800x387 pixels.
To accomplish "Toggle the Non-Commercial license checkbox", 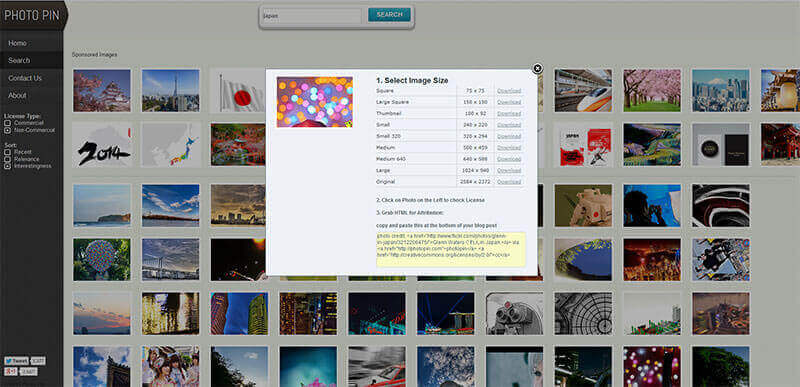I will [x=7, y=131].
